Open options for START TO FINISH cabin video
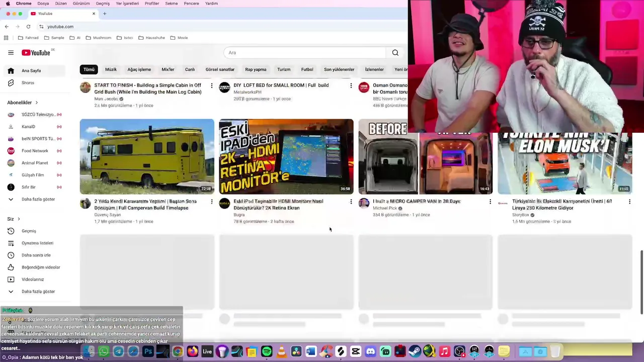 pyautogui.click(x=211, y=85)
